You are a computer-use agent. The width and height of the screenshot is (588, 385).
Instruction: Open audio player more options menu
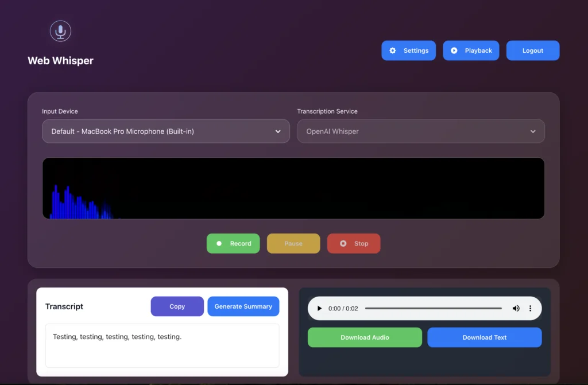530,309
